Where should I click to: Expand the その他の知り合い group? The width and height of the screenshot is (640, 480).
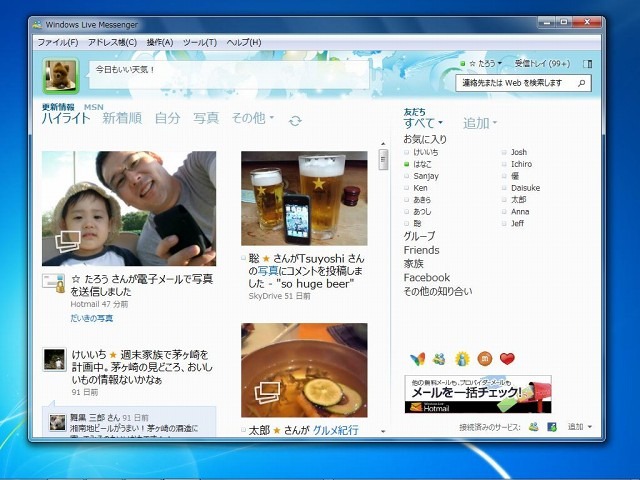pos(438,291)
